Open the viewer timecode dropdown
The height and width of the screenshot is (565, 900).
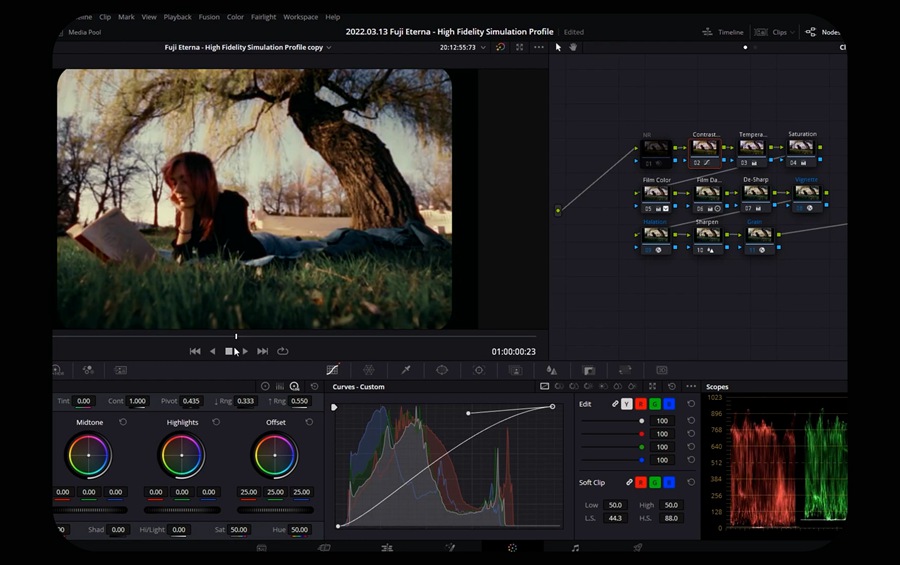pos(483,47)
